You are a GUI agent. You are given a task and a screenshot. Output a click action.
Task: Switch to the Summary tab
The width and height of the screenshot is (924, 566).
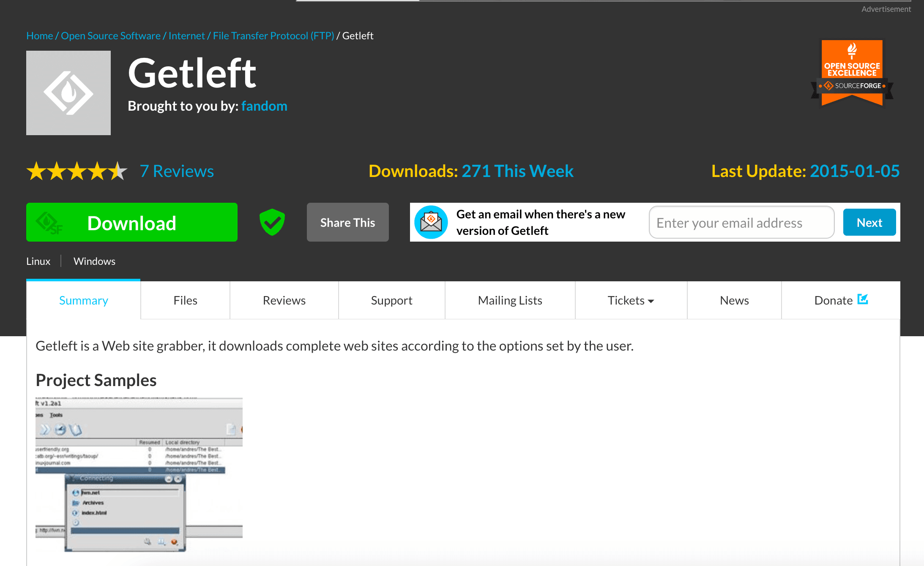click(84, 300)
